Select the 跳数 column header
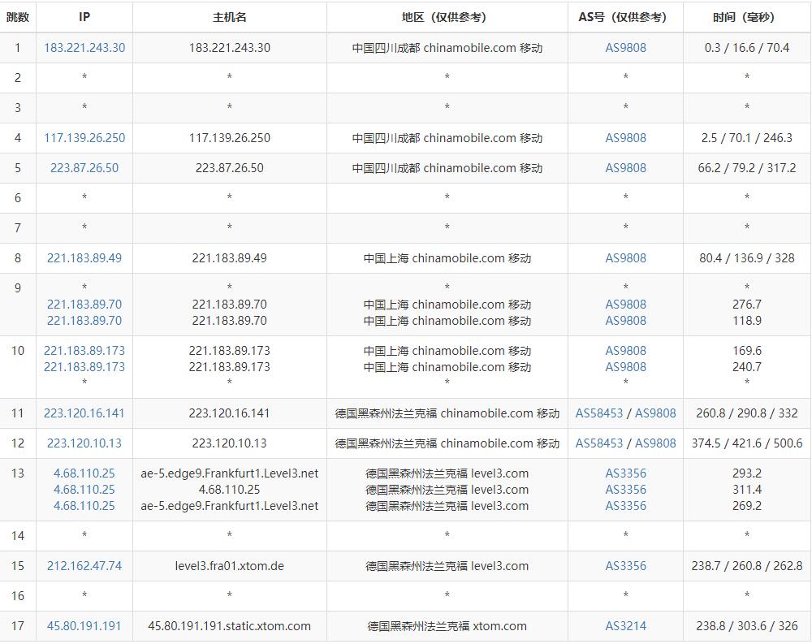This screenshot has height=644, width=812. click(x=18, y=17)
